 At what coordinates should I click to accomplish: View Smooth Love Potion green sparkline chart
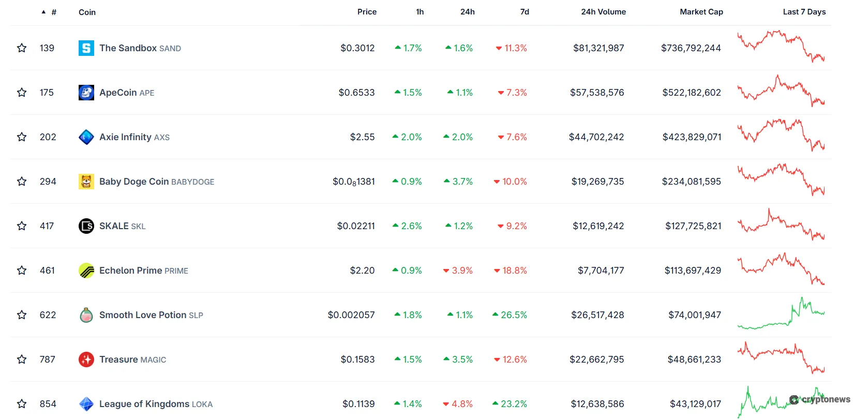[x=781, y=313]
